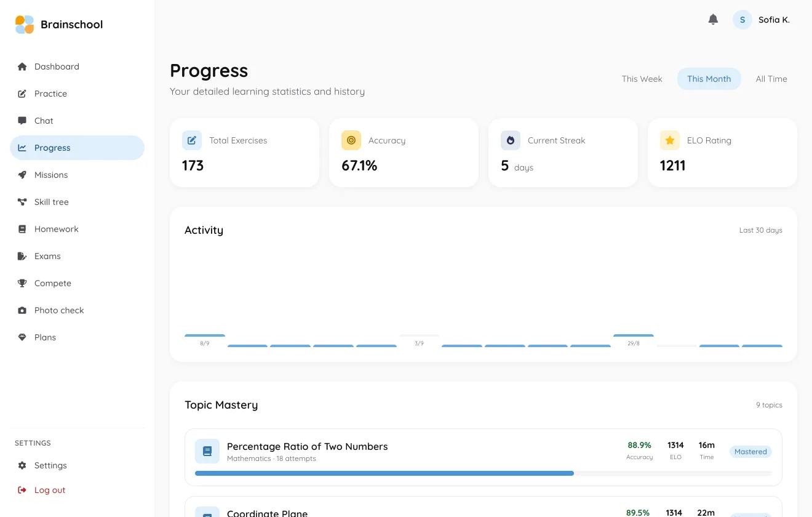Click the Homework book icon

pyautogui.click(x=22, y=229)
